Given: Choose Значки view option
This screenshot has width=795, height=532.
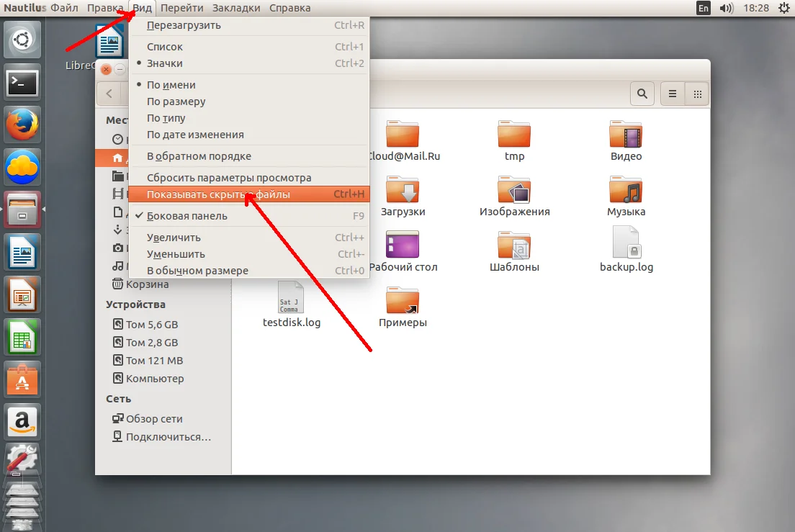Looking at the screenshot, I should click(249, 63).
